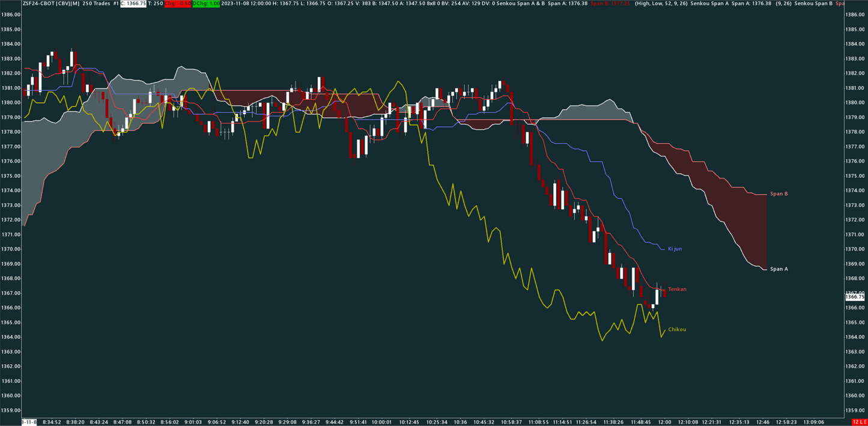The image size is (868, 426).
Task: Click the 1380.00 level on right price scale
Action: point(854,103)
